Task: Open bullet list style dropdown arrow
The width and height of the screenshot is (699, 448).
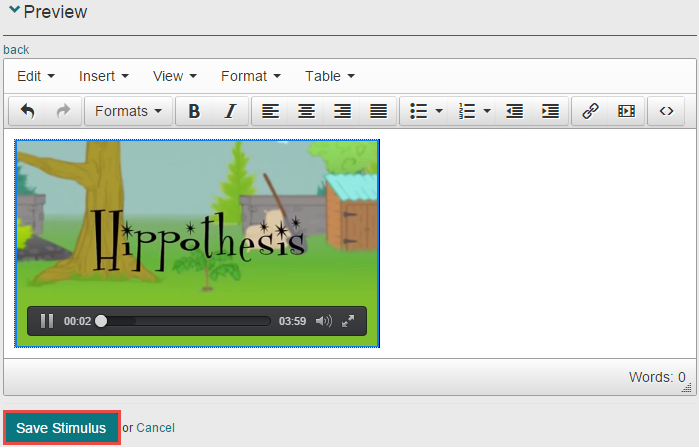Action: pyautogui.click(x=439, y=111)
